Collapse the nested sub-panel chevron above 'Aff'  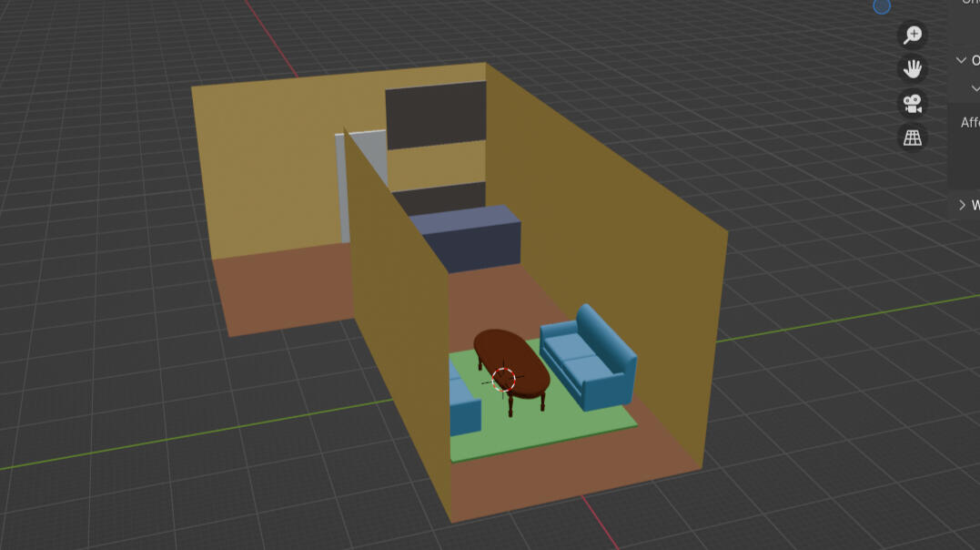975,88
